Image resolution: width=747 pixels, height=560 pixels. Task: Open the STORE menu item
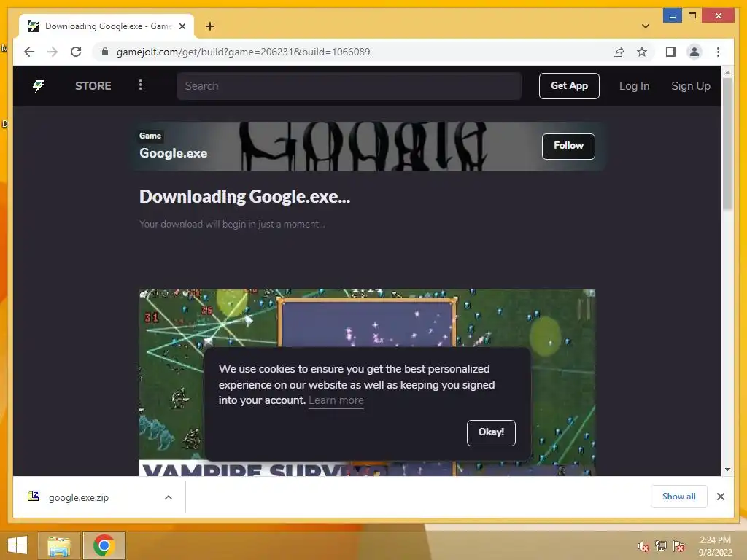click(x=93, y=86)
